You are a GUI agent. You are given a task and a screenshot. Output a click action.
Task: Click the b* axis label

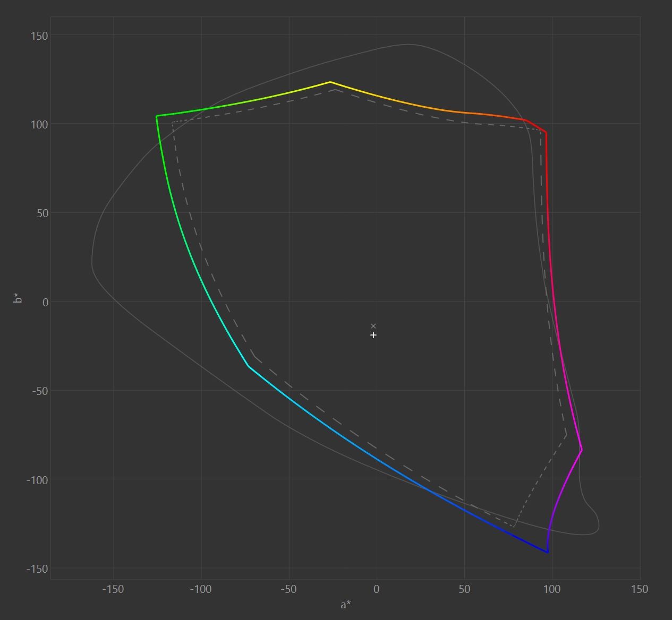point(18,298)
